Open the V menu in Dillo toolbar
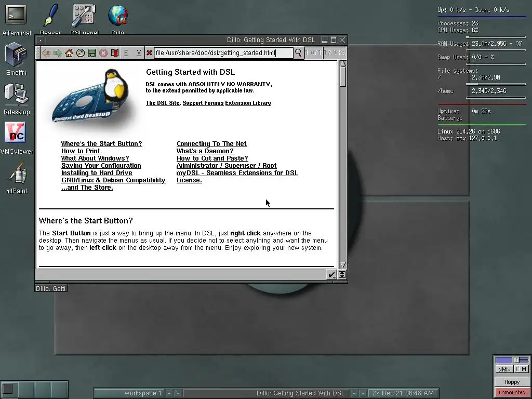The height and width of the screenshot is (399, 532). [139, 53]
